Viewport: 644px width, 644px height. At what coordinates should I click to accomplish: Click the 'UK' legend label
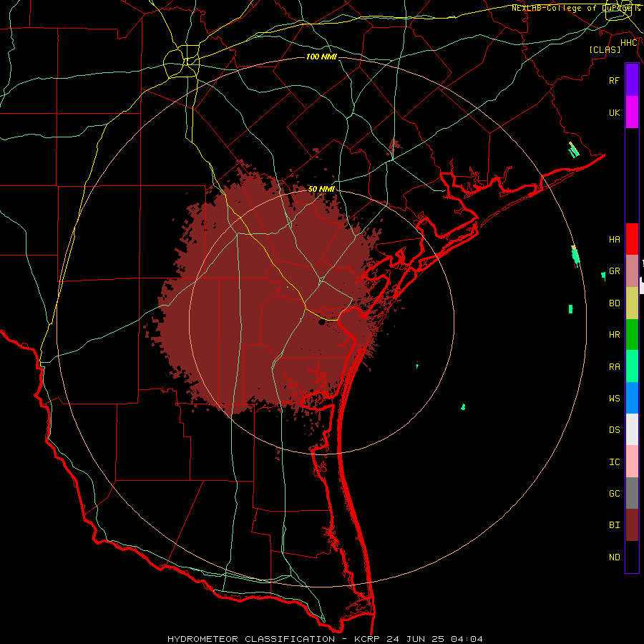pos(615,113)
